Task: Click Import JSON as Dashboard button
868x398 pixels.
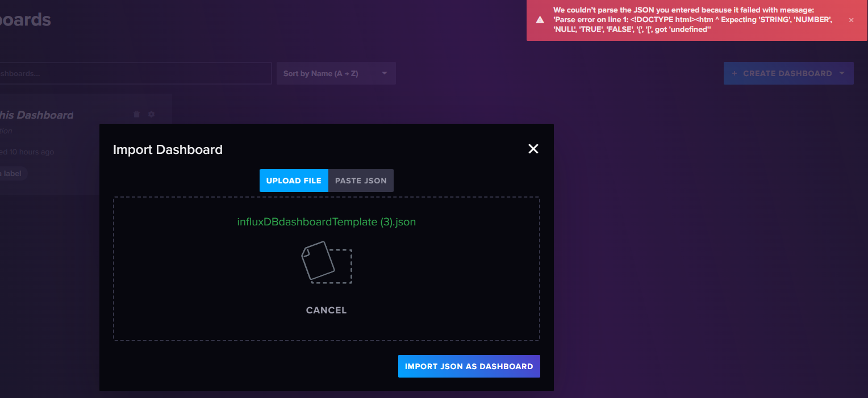Action: 469,366
